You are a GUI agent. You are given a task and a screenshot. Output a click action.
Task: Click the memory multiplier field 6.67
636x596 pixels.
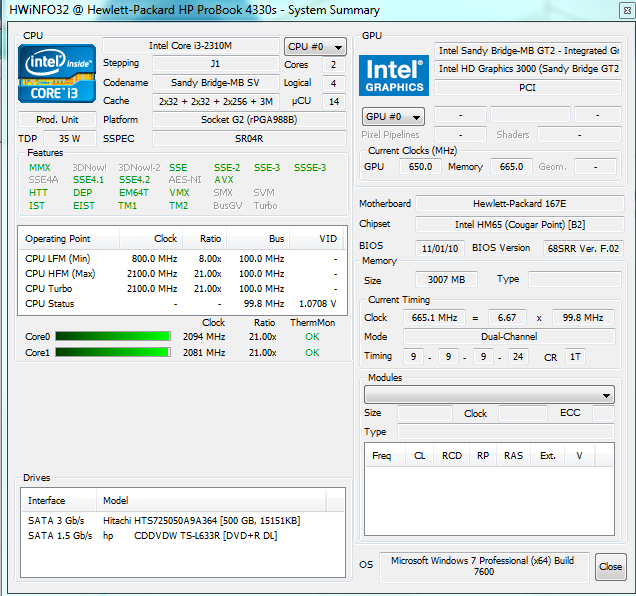click(x=507, y=317)
